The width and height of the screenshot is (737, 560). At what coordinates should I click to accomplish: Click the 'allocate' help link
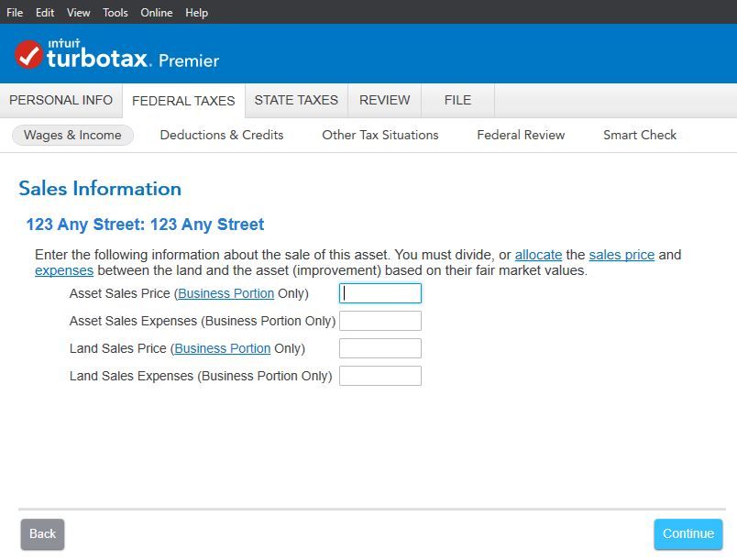(538, 255)
